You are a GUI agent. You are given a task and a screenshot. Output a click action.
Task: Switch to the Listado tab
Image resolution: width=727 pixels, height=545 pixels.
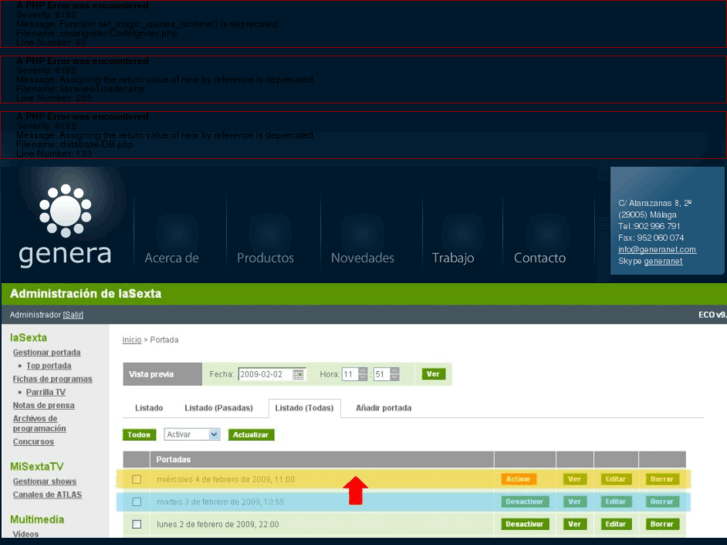click(149, 408)
